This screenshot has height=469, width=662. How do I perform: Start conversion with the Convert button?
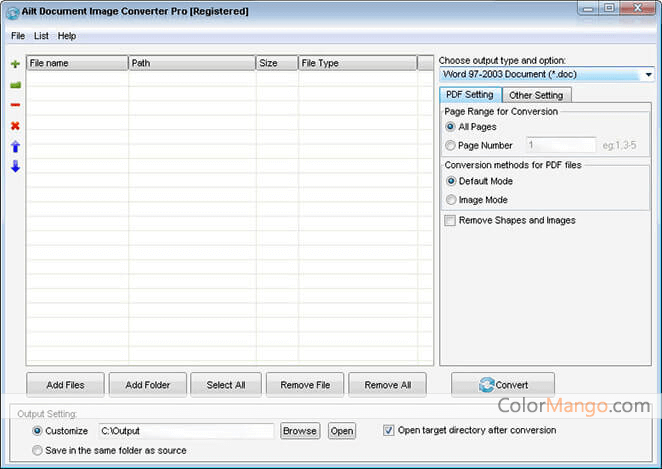(503, 385)
